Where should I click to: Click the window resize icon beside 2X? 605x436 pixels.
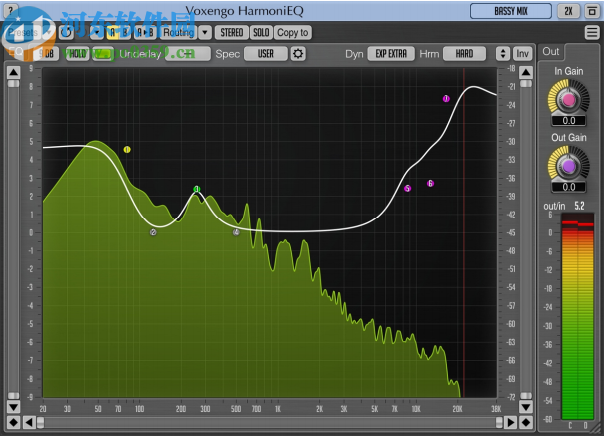[x=592, y=11]
